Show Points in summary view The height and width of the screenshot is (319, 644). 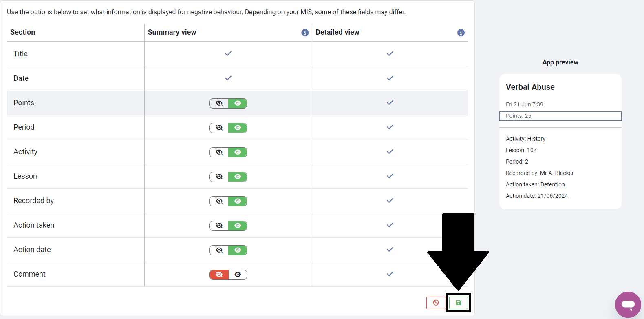tap(238, 103)
